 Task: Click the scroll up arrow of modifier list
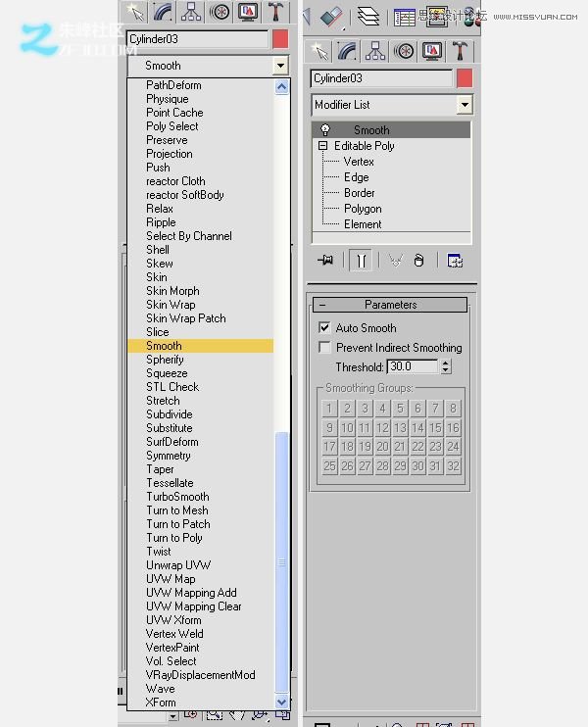pos(281,87)
